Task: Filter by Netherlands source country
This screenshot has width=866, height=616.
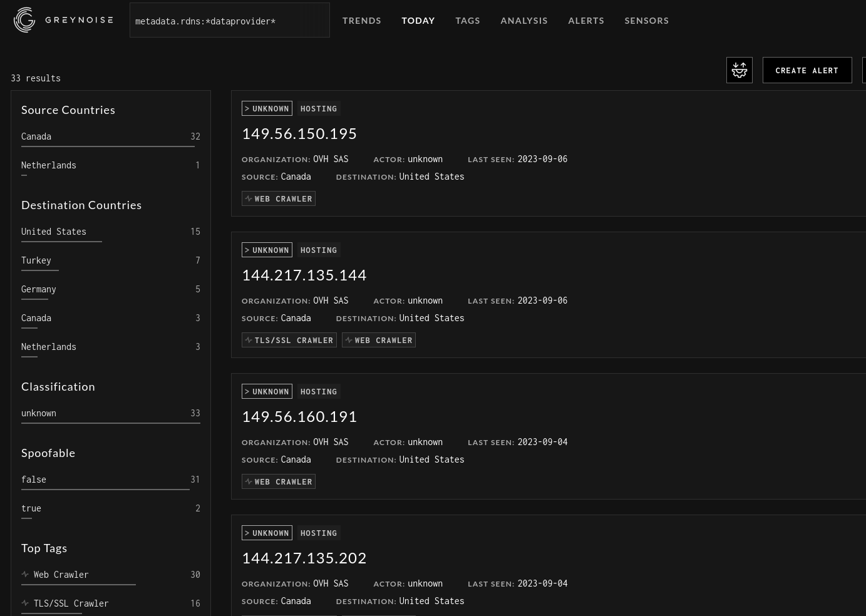Action: point(49,165)
